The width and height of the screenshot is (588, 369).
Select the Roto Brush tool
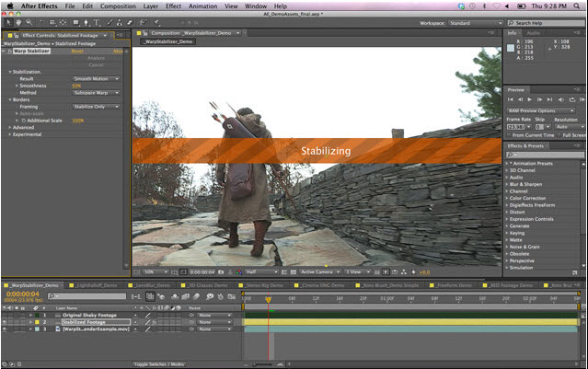[143, 22]
